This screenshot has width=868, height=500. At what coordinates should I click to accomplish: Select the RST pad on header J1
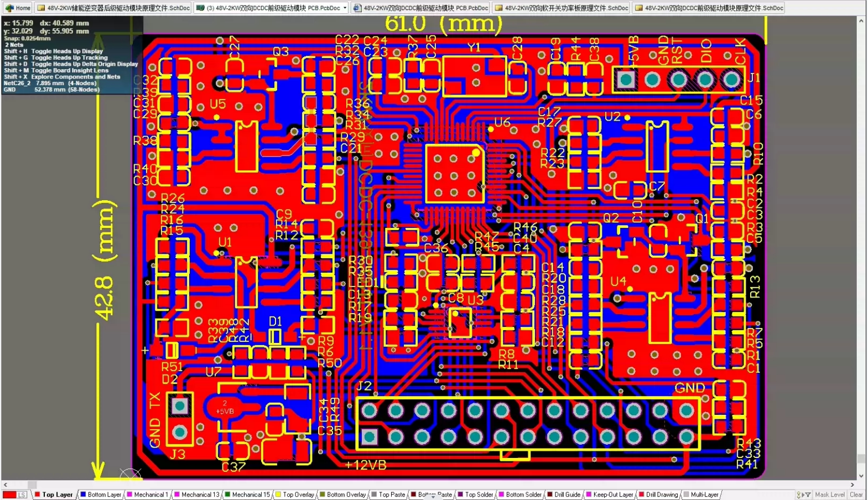679,80
